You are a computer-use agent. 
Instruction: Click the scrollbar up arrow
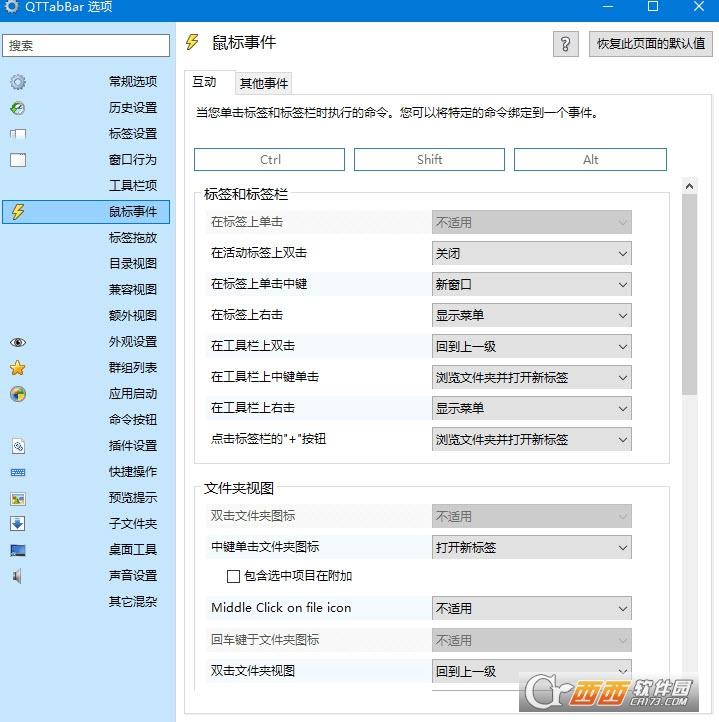coord(690,186)
